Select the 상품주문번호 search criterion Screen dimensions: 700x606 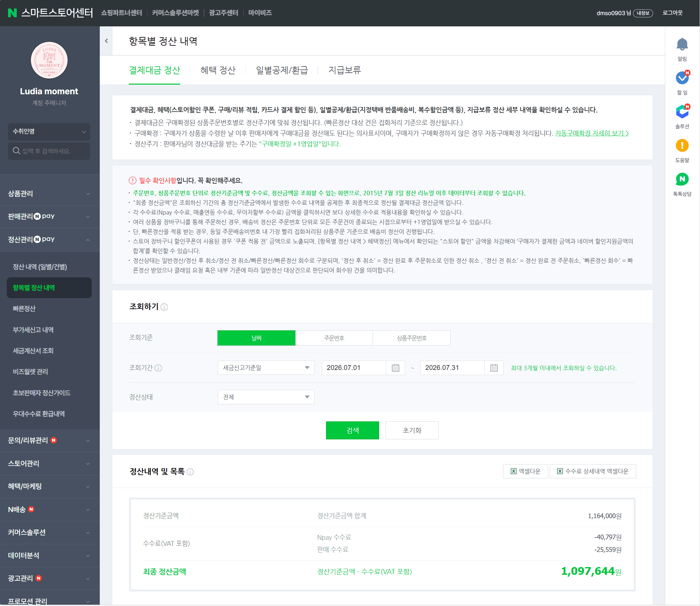tap(412, 338)
